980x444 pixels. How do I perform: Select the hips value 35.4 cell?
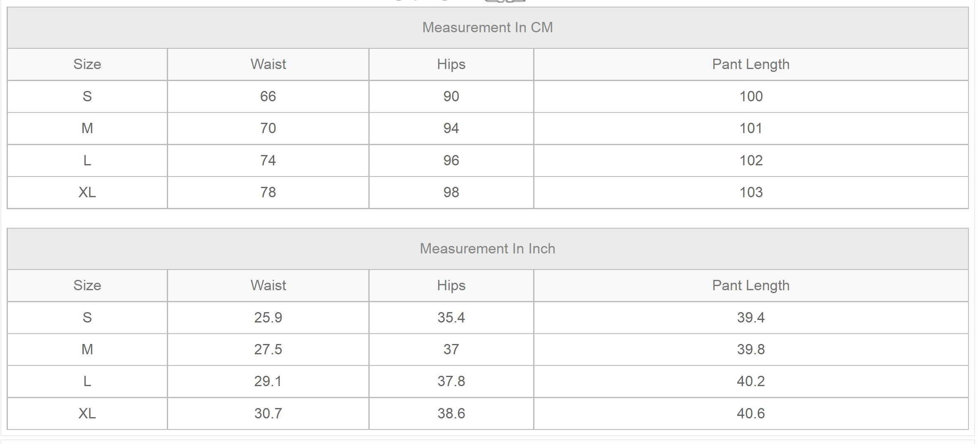pyautogui.click(x=451, y=317)
